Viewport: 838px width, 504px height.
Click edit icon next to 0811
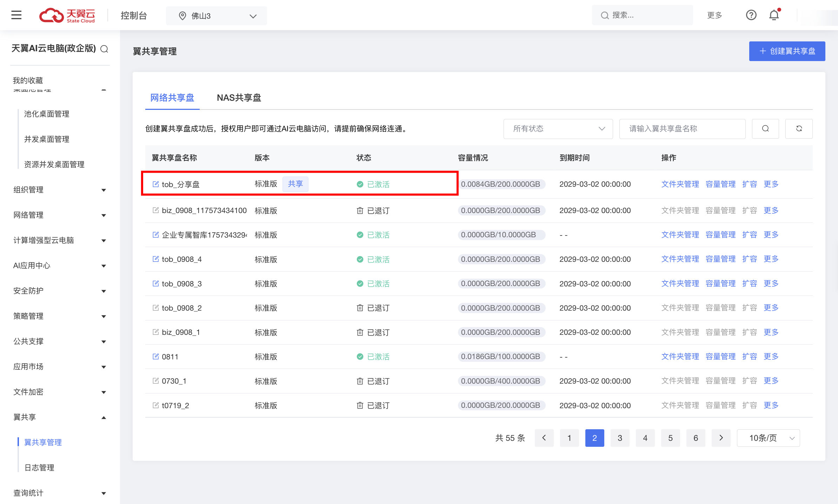[156, 357]
